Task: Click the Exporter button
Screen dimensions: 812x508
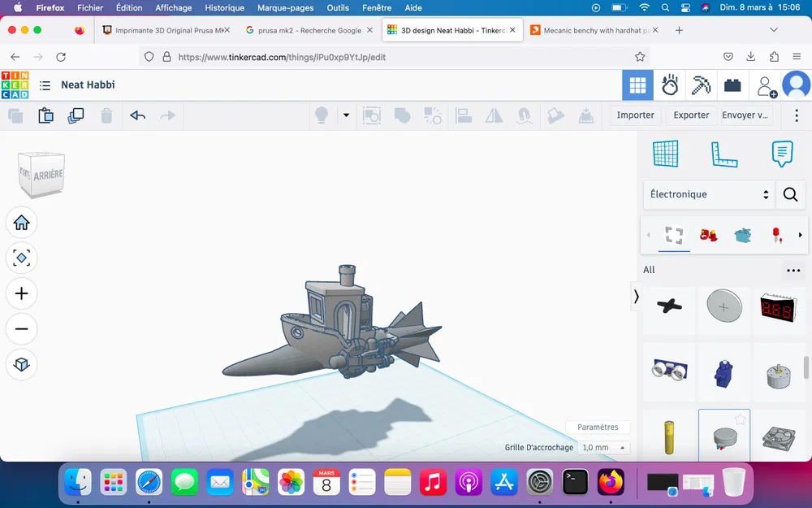Action: click(690, 115)
